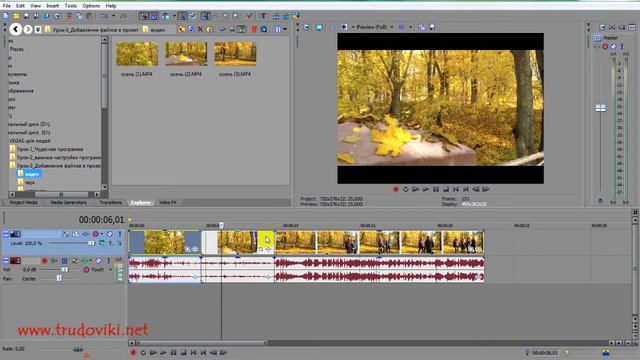Go to start in the timeline transport bar

(x=193, y=353)
